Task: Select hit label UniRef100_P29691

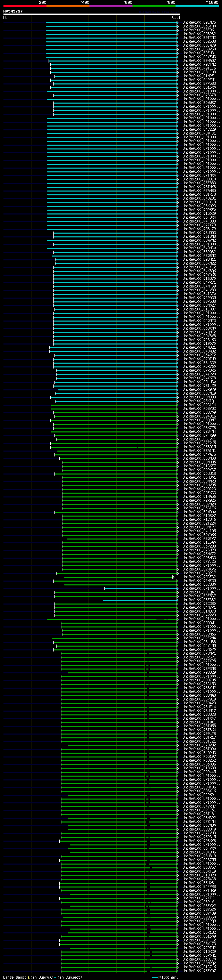Action: tap(199, 795)
